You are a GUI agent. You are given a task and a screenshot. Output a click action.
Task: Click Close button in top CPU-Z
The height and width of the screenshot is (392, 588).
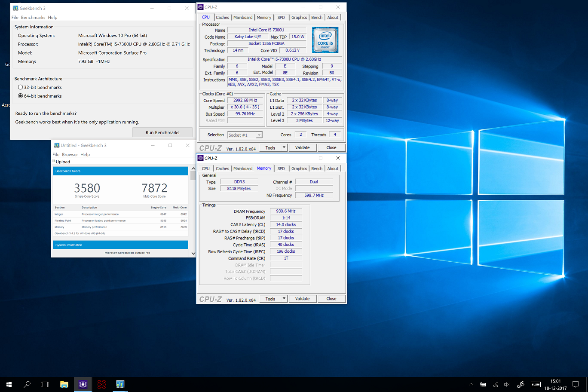tap(331, 148)
